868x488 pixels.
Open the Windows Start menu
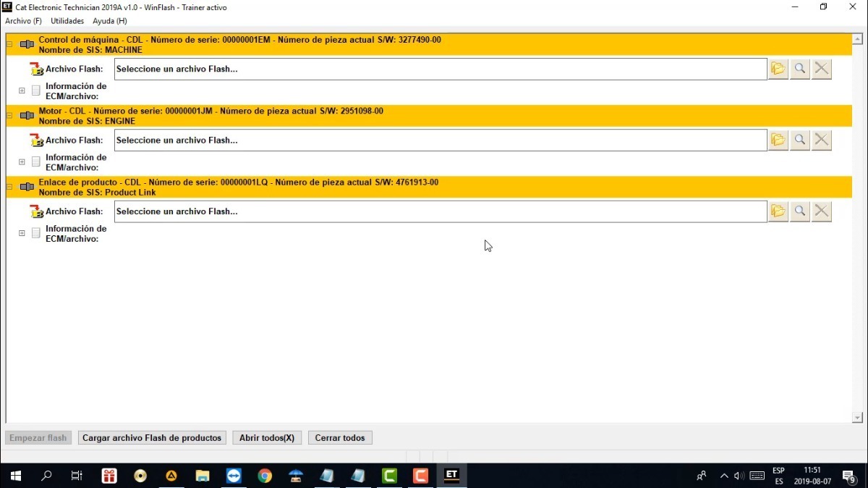(x=15, y=476)
